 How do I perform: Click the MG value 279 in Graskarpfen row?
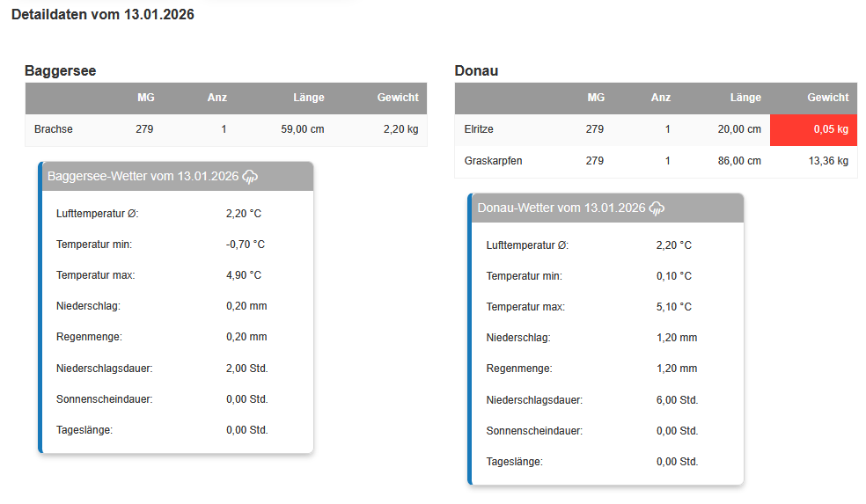pos(595,161)
